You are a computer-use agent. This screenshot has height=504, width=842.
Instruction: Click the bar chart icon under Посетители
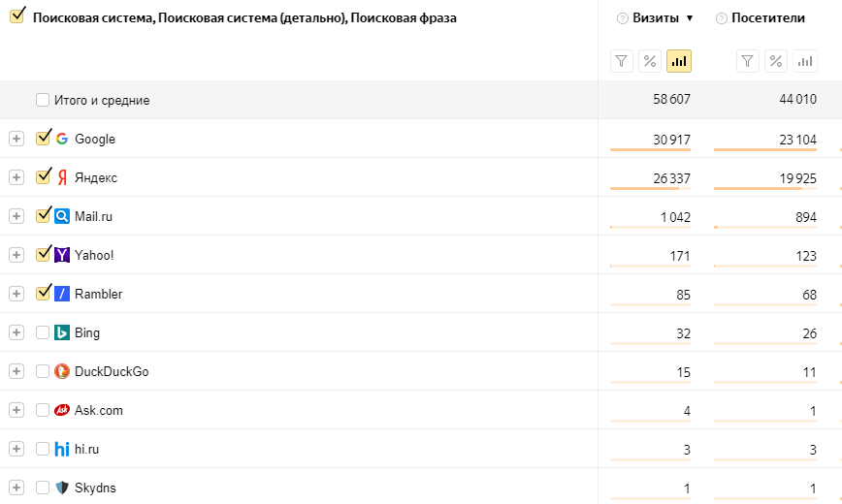click(x=805, y=61)
